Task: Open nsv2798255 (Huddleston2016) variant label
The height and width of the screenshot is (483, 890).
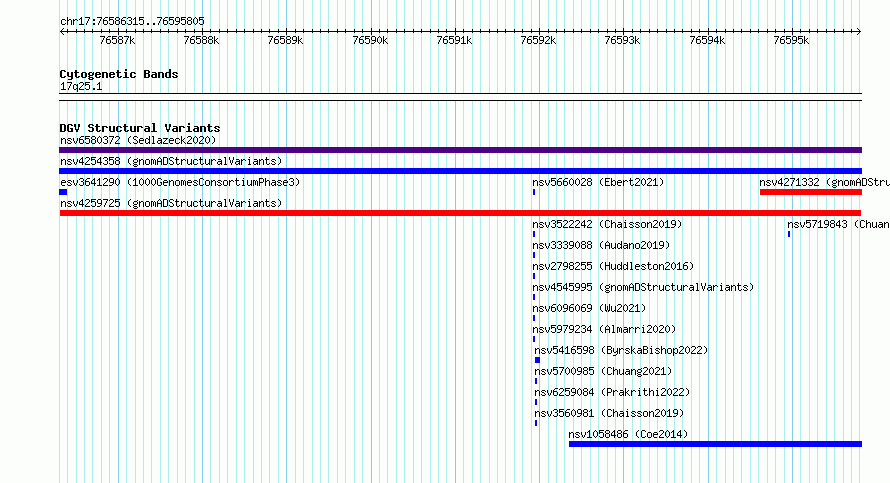Action: click(x=613, y=266)
